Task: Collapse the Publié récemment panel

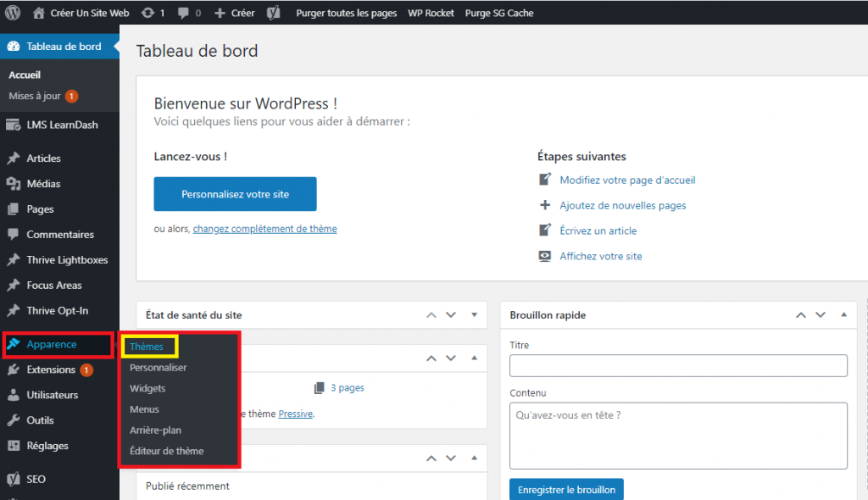Action: point(475,458)
